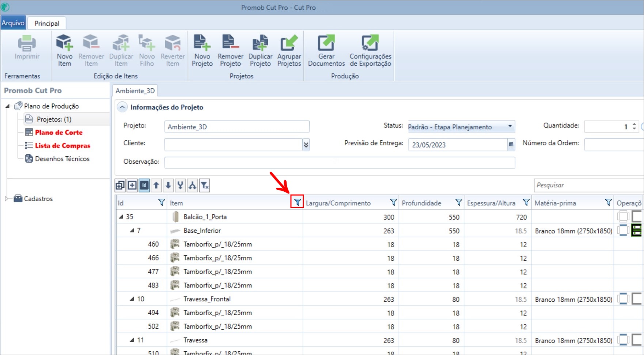This screenshot has height=355, width=644.
Task: Collapse row 7 Base_Inferior
Action: (132, 230)
